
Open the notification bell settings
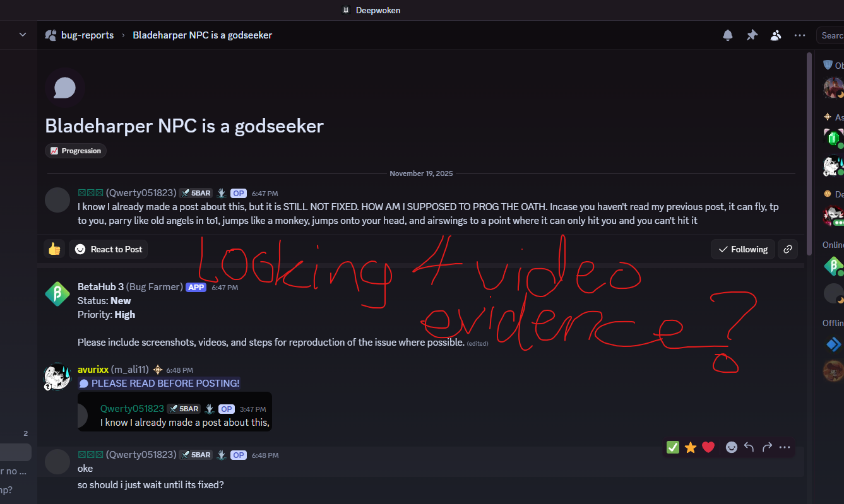[728, 35]
